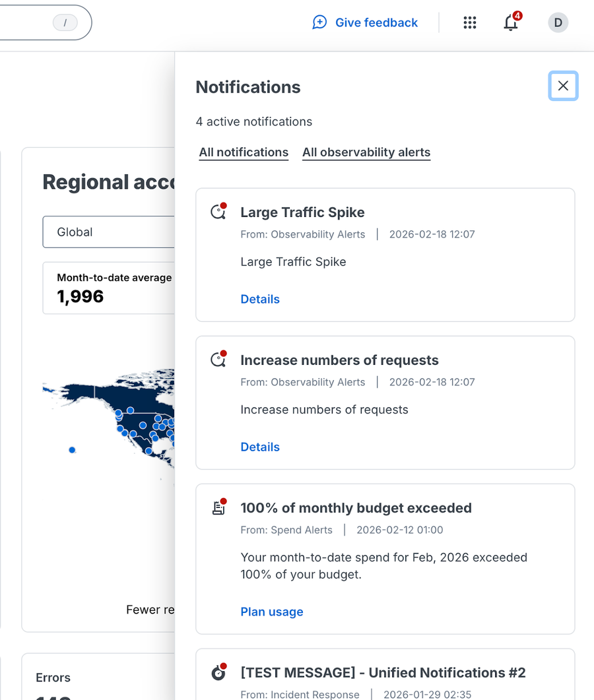
Task: Click the search field slash shortcut box
Action: [x=65, y=23]
